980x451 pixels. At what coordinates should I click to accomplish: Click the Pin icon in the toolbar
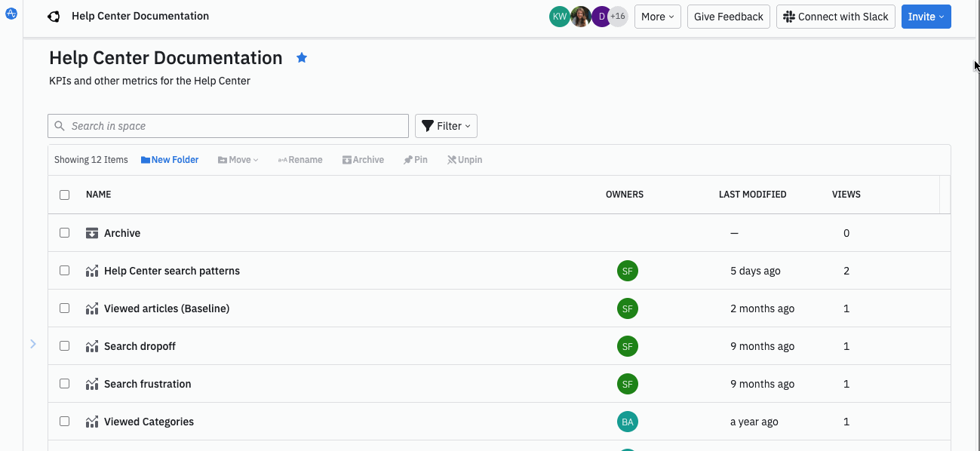(x=415, y=159)
